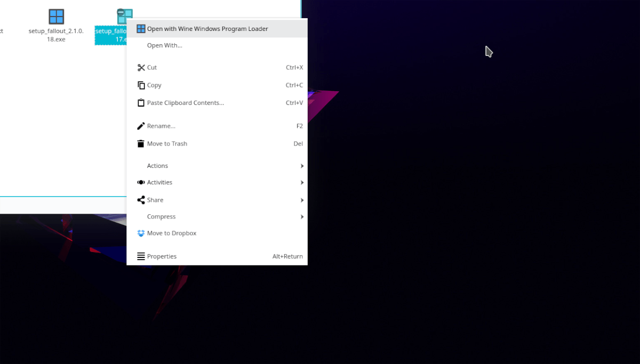
Task: Click the Alt+Return shortcut label
Action: (x=287, y=256)
